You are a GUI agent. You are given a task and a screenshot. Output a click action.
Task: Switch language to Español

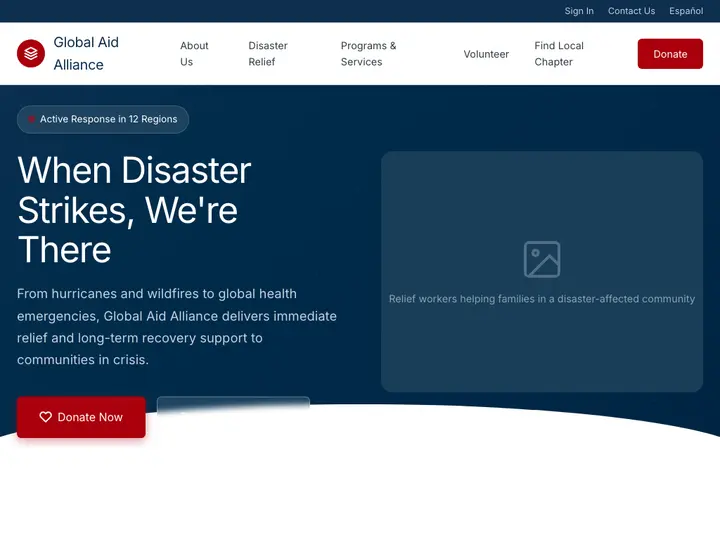pyautogui.click(x=686, y=11)
